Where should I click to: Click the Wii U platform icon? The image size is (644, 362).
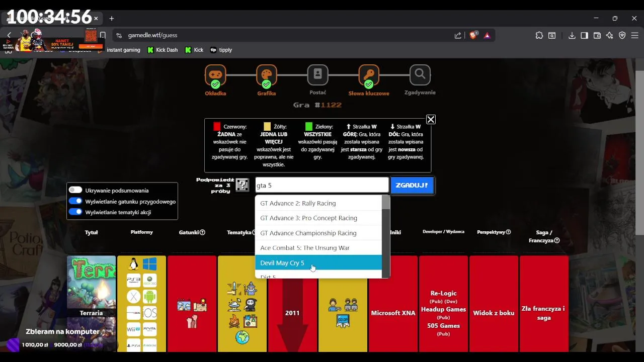point(133,329)
